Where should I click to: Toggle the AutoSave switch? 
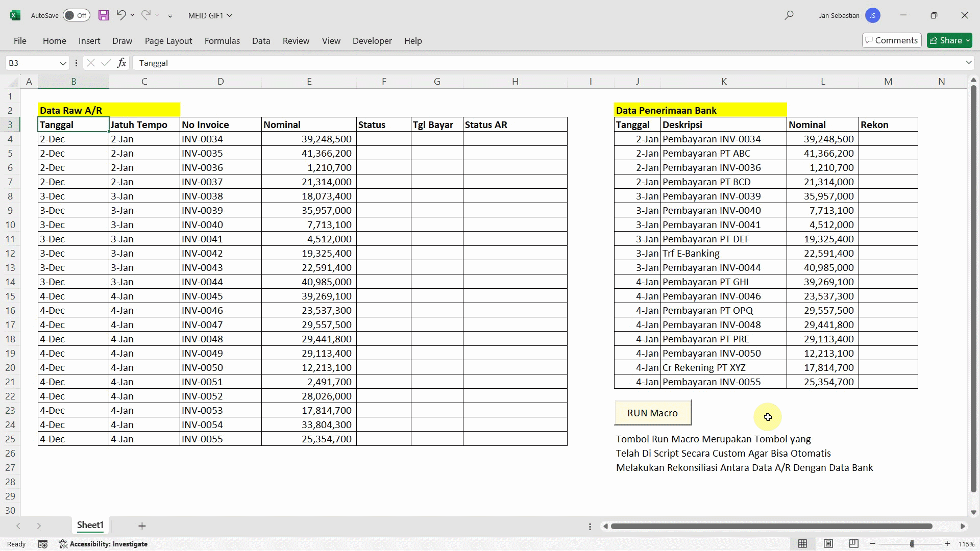pyautogui.click(x=77, y=15)
